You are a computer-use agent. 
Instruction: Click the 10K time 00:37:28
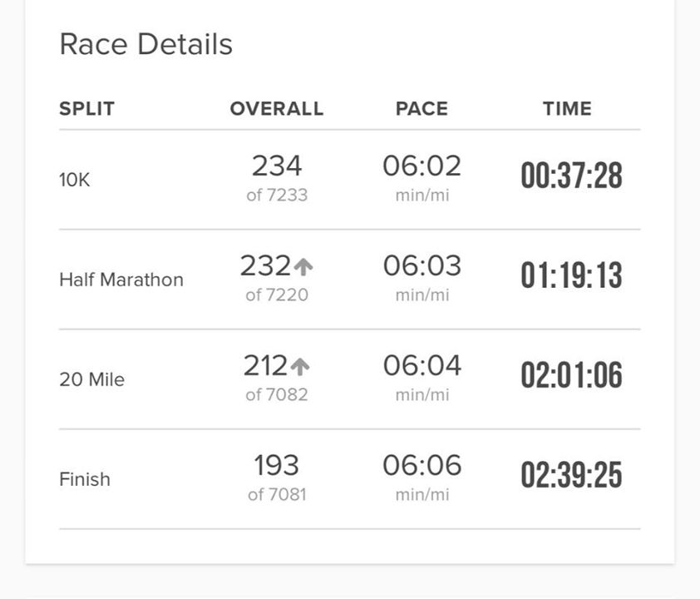(571, 175)
